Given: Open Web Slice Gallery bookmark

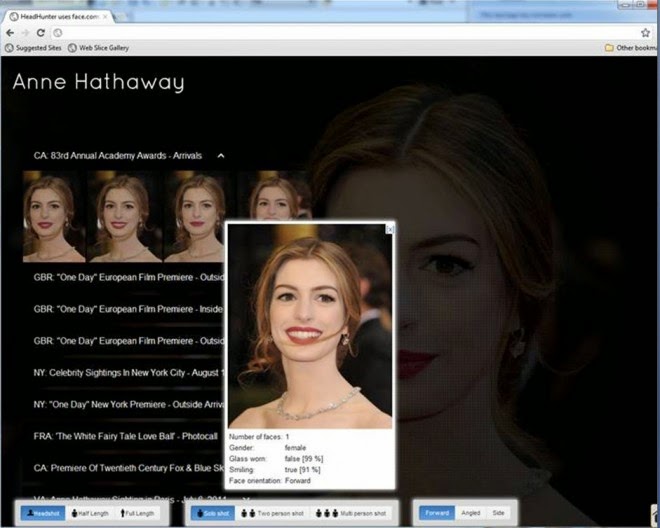Looking at the screenshot, I should point(98,48).
